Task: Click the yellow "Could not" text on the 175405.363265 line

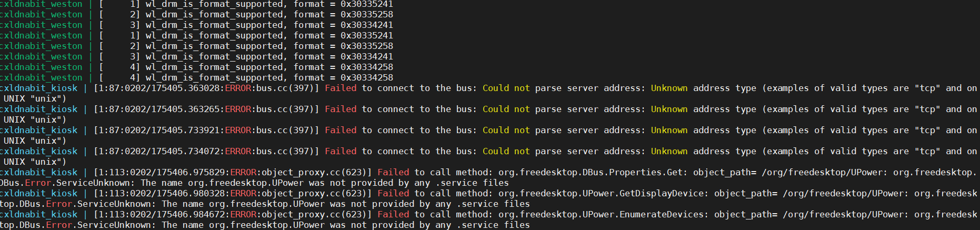Action: (x=506, y=109)
